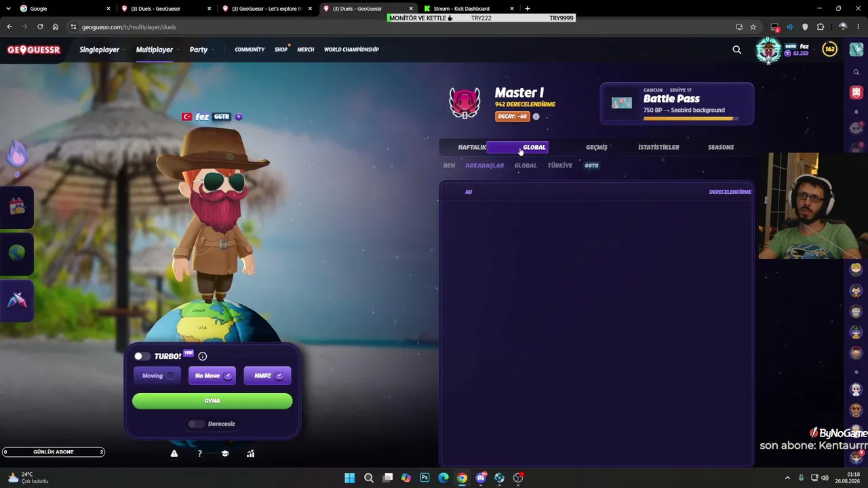Open the shop bag sidebar icon
This screenshot has height=488, width=868.
(x=17, y=207)
